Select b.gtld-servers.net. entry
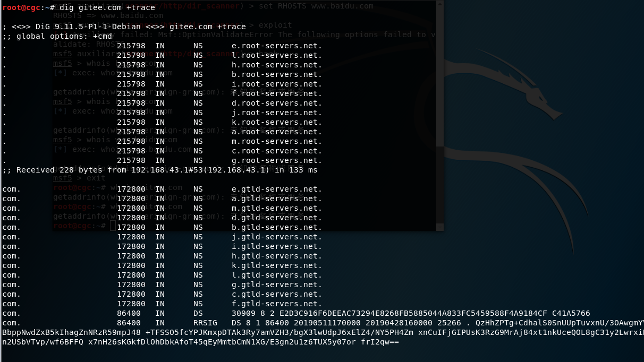The width and height of the screenshot is (644, 362). point(277,227)
